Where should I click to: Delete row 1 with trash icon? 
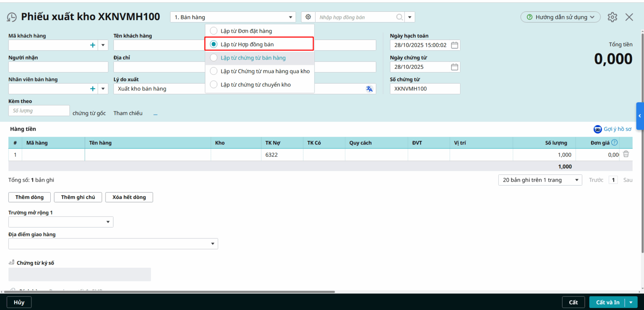pos(626,154)
